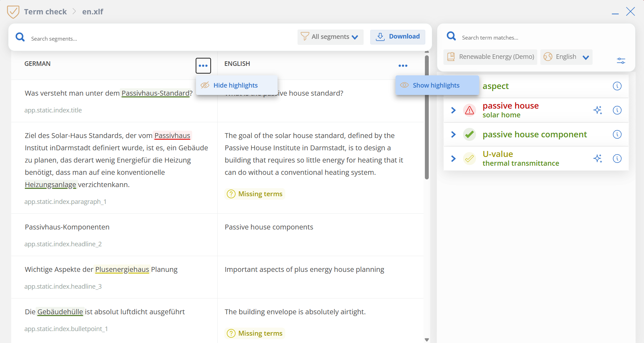Click solar home synonym text
Screen dimensions: 644x343
[x=502, y=115]
